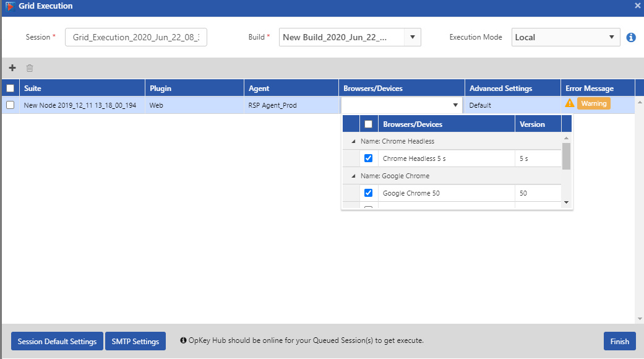The image size is (644, 359).
Task: Click the orange warning triangle icon
Action: (x=570, y=103)
